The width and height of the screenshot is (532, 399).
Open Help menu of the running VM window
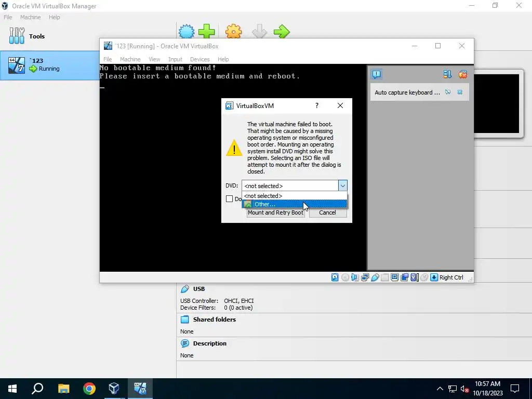(223, 59)
